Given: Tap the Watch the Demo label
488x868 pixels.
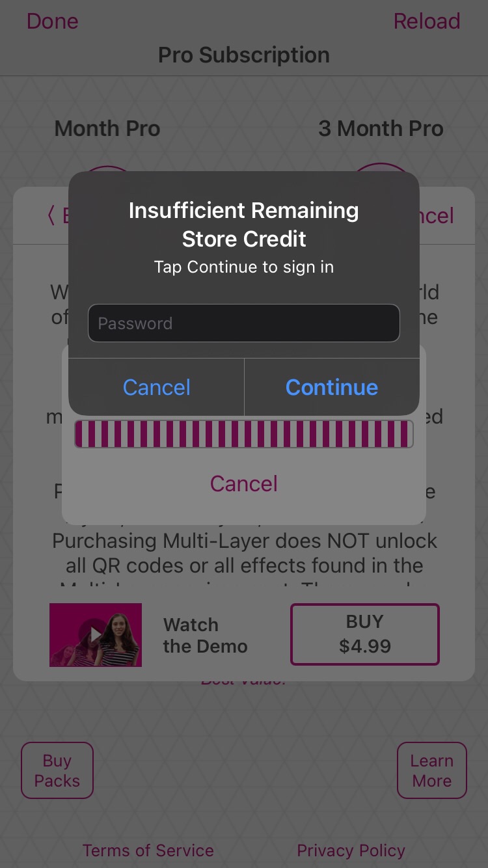Looking at the screenshot, I should point(205,635).
